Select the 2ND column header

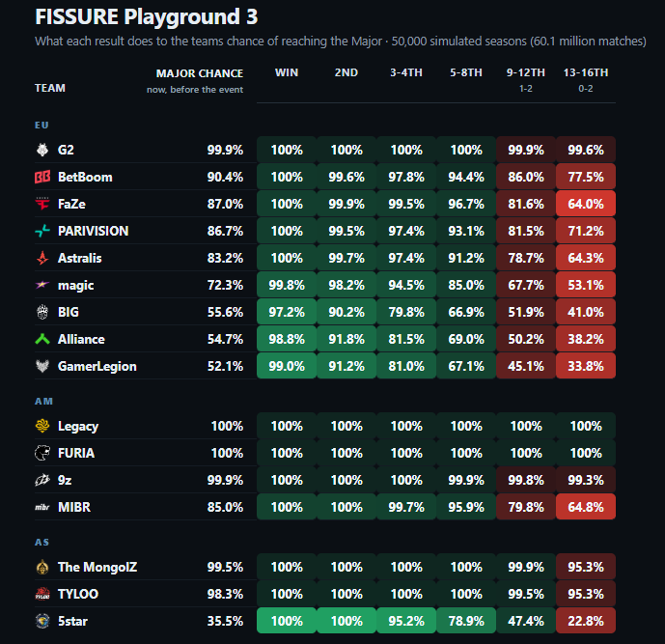(x=346, y=72)
